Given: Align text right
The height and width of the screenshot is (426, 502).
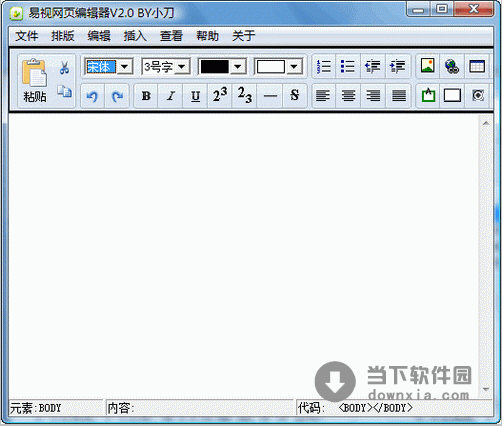Looking at the screenshot, I should (x=373, y=96).
